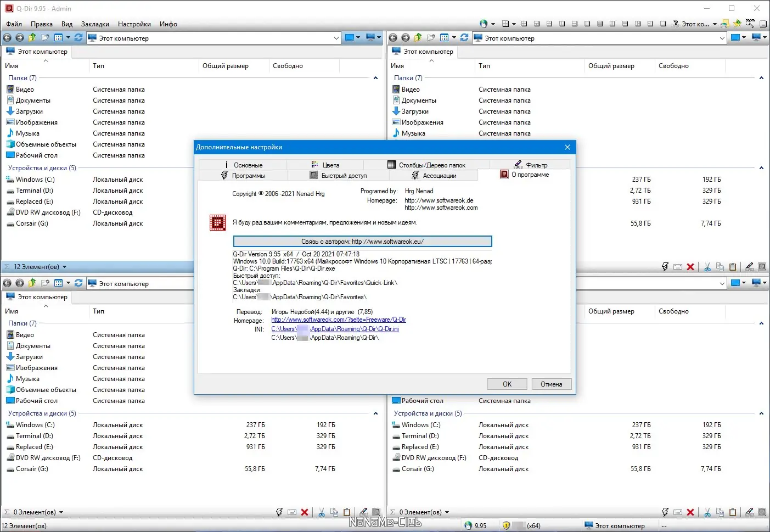Open the Настройки menu

point(134,24)
